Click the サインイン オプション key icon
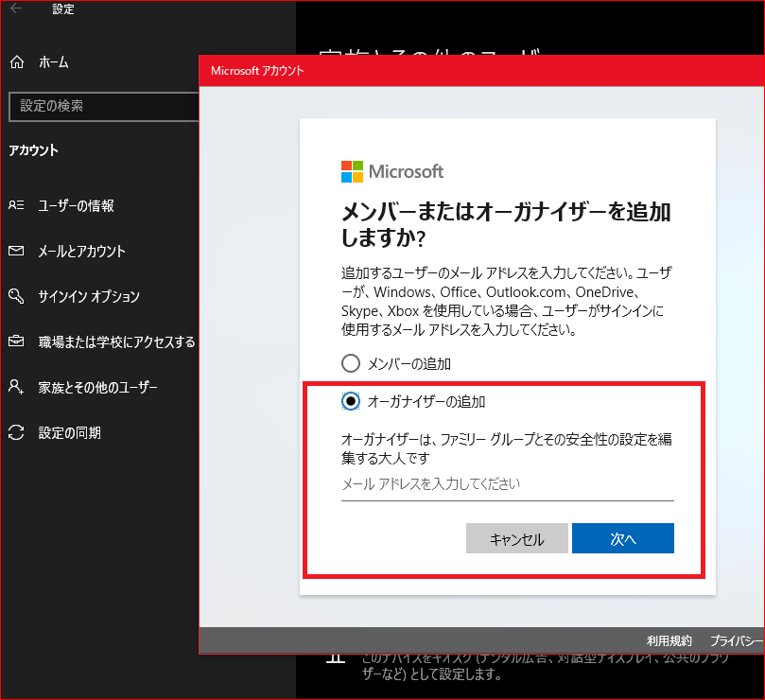The width and height of the screenshot is (765, 700). coord(17,295)
